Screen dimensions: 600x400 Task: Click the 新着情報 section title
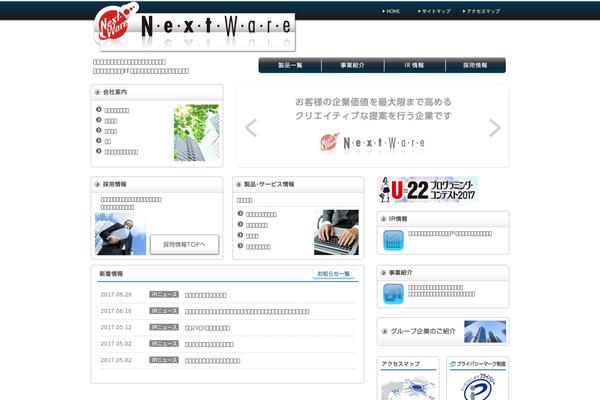(111, 274)
